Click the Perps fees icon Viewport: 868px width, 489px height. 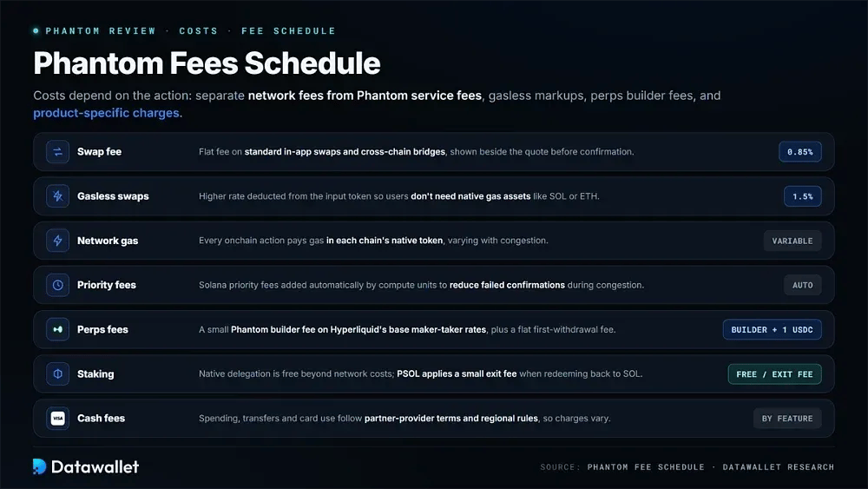(57, 329)
